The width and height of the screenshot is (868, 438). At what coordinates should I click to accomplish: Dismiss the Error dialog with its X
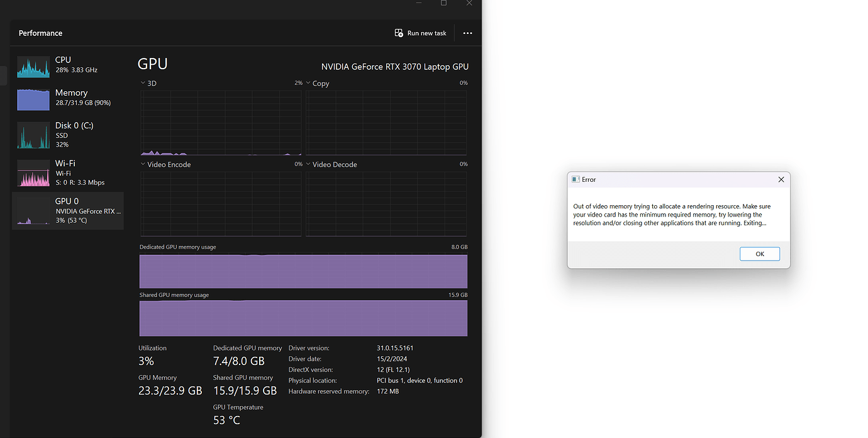pos(781,179)
